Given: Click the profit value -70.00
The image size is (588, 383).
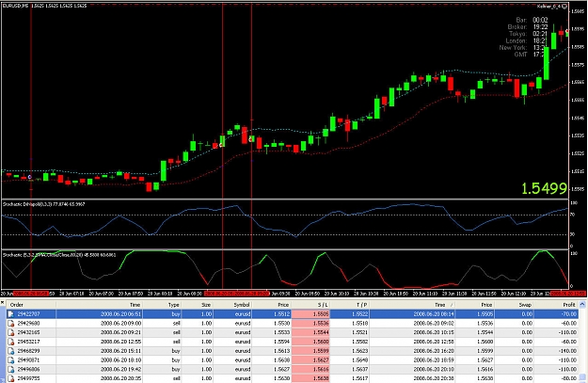Looking at the screenshot, I should [569, 314].
